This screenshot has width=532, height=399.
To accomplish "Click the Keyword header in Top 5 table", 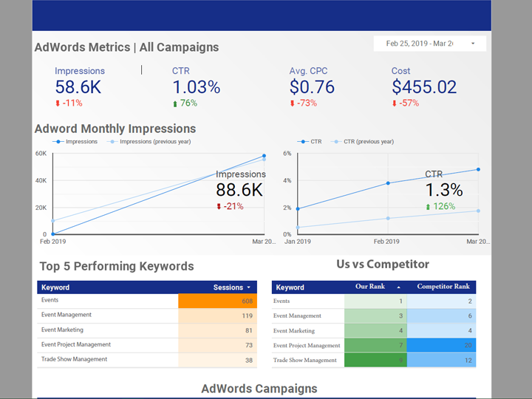I will 55,287.
